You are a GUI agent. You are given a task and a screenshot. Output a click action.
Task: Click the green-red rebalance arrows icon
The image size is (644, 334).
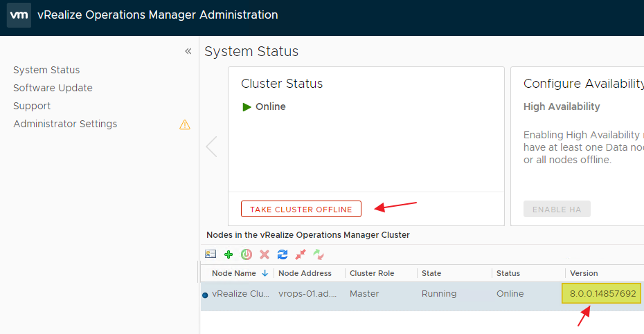pyautogui.click(x=319, y=254)
